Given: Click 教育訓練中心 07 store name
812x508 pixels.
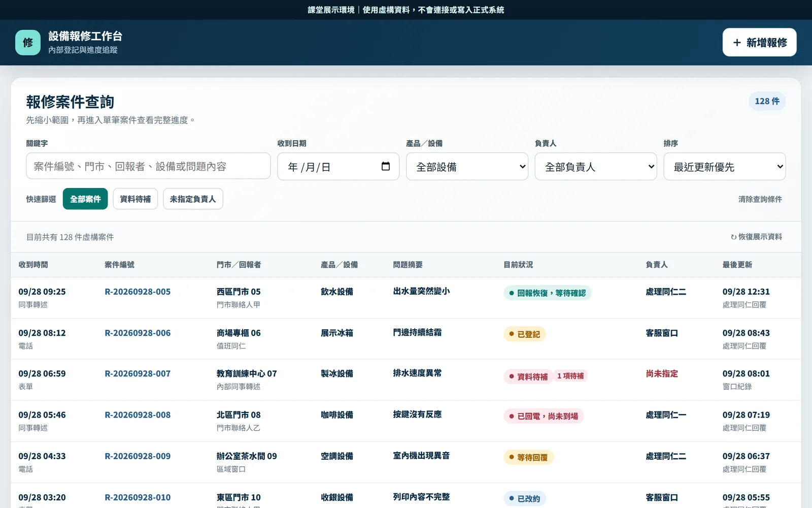Looking at the screenshot, I should point(247,373).
